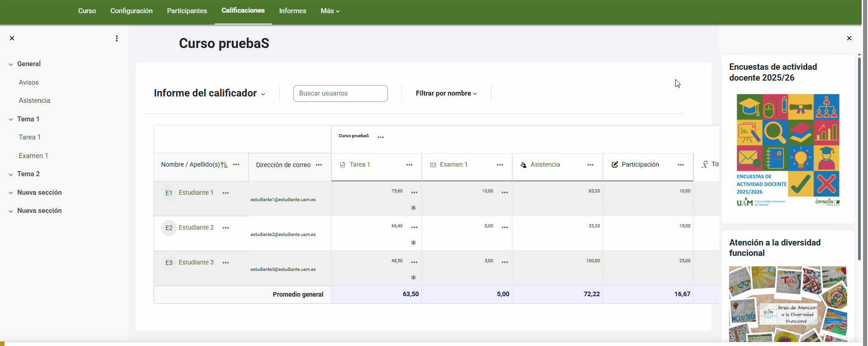This screenshot has height=346, width=868.
Task: Collapse the Tema 1 section
Action: pos(11,120)
